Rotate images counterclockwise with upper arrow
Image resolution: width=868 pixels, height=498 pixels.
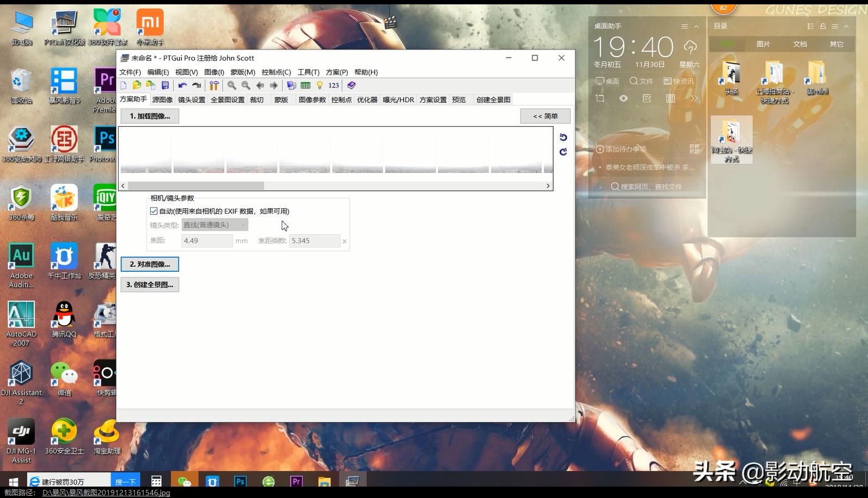coord(563,138)
